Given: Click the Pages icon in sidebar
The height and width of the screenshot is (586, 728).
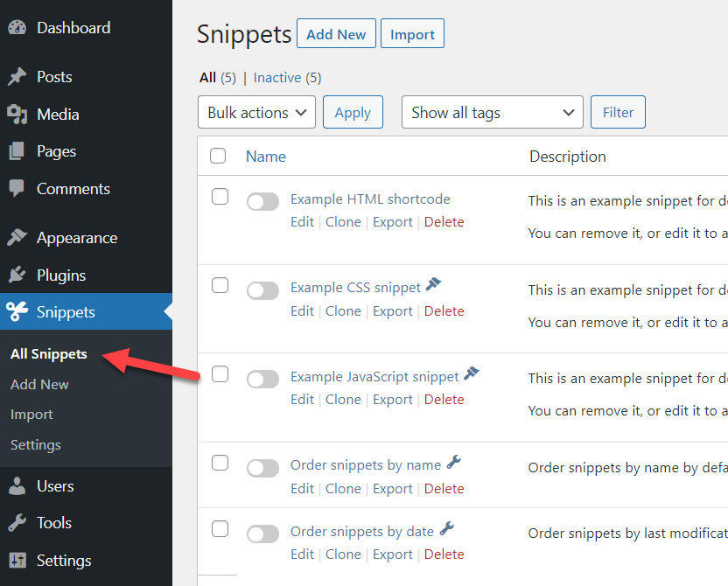Looking at the screenshot, I should pyautogui.click(x=17, y=151).
